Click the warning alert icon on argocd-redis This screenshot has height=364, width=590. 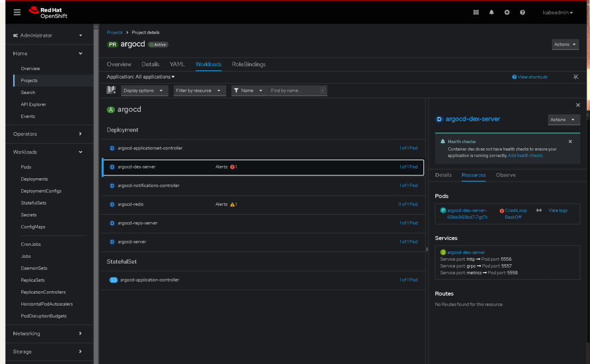(232, 204)
